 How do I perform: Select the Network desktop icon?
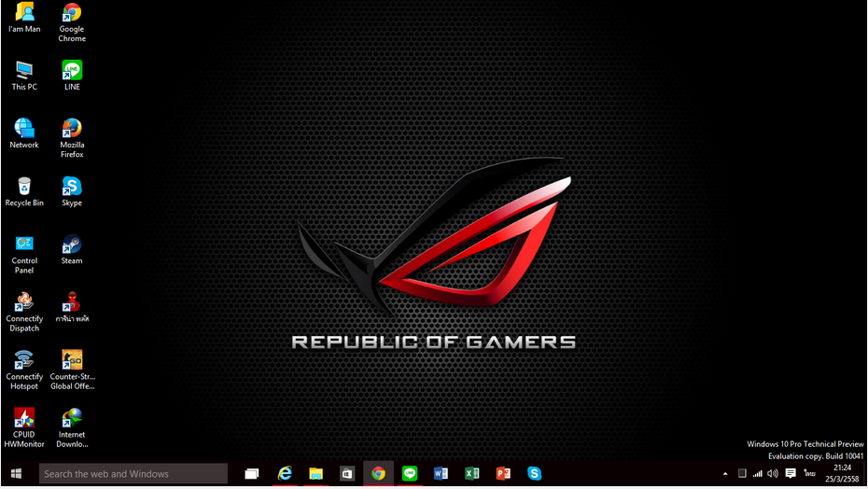24,133
